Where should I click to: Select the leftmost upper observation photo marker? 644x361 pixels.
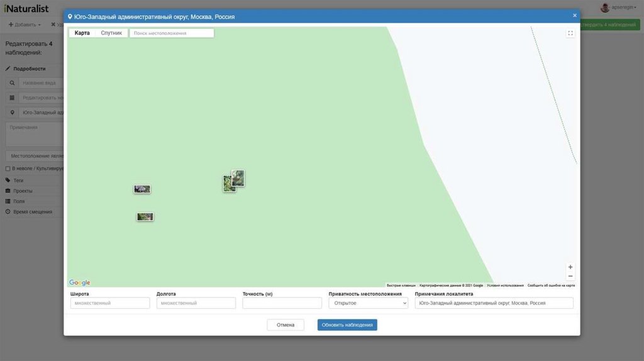[142, 189]
